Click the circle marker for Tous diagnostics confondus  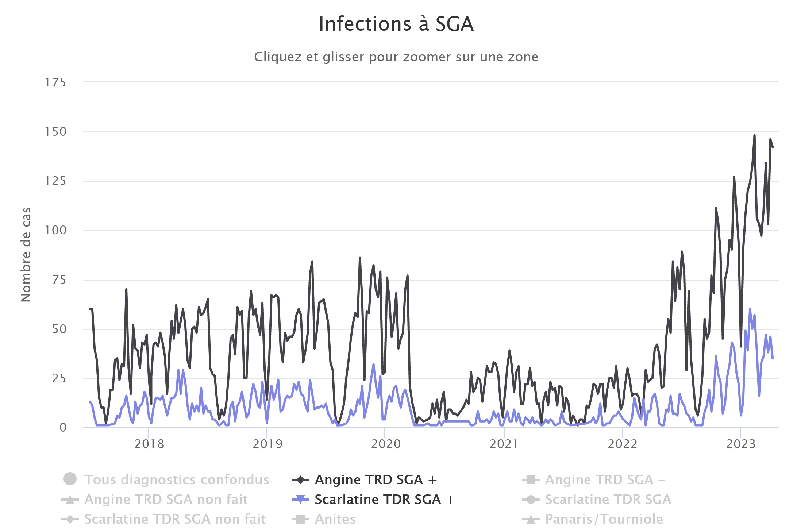(70, 479)
